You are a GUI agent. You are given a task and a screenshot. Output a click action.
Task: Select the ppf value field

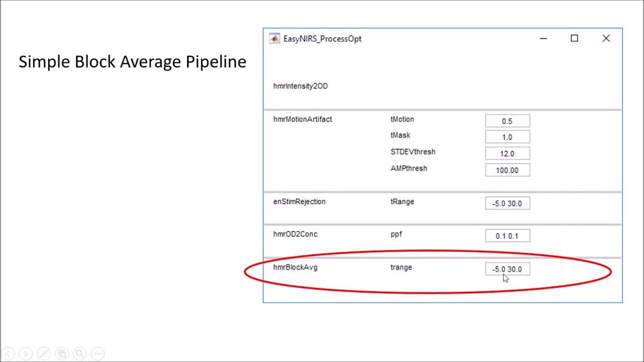point(507,236)
